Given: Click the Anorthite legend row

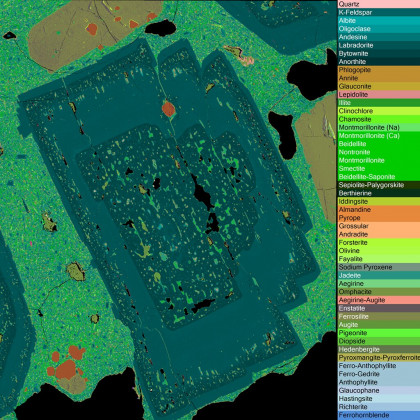Looking at the screenshot, I should [379, 62].
